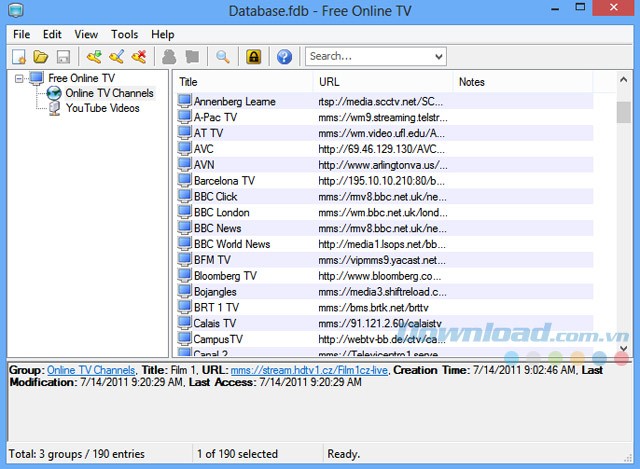Viewport: 640px width, 469px height.
Task: Click 'Total: 3 groups / 190 entries' status
Action: (x=77, y=454)
